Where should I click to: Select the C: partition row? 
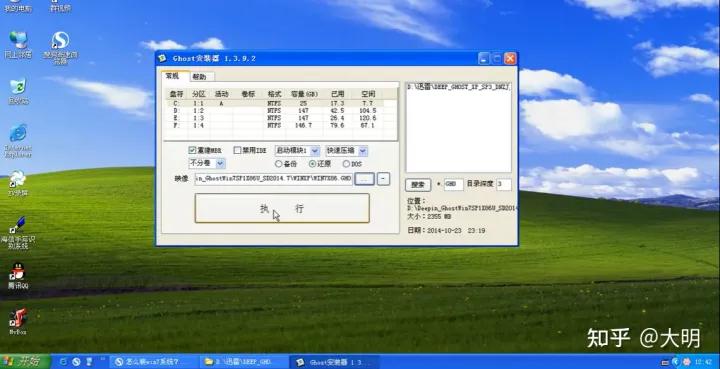pyautogui.click(x=281, y=104)
